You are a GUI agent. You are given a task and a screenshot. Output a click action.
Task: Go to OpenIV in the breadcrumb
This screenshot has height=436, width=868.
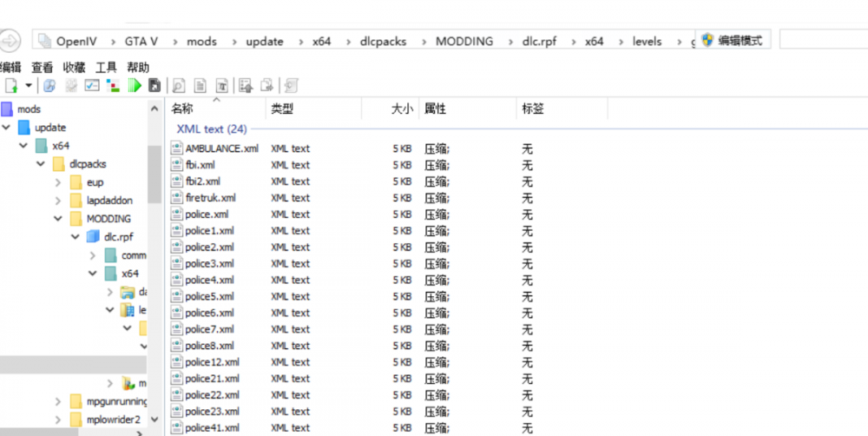[x=77, y=41]
